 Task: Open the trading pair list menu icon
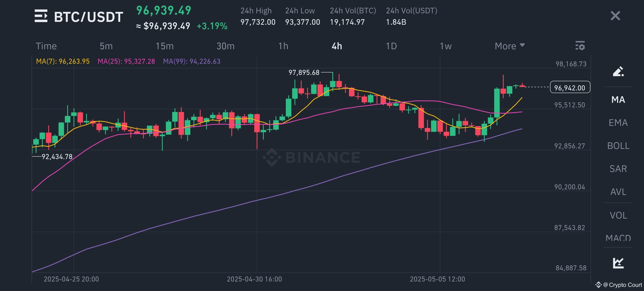41,16
